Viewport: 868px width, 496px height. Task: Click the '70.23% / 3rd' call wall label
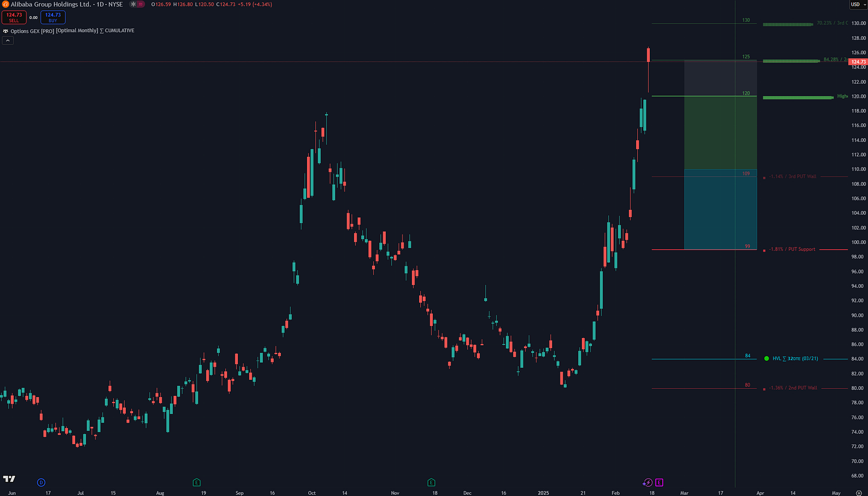(x=832, y=23)
